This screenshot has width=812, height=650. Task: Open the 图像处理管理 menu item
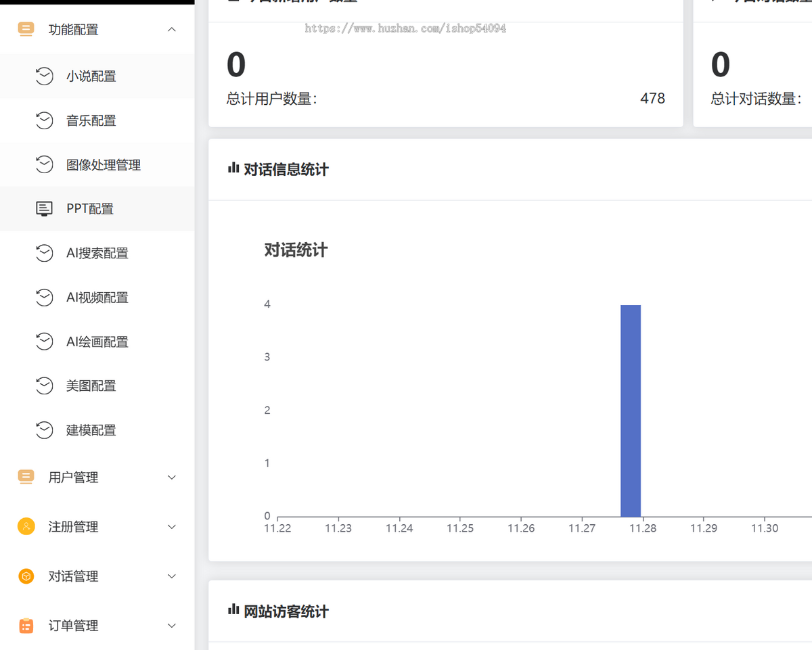click(x=97, y=164)
